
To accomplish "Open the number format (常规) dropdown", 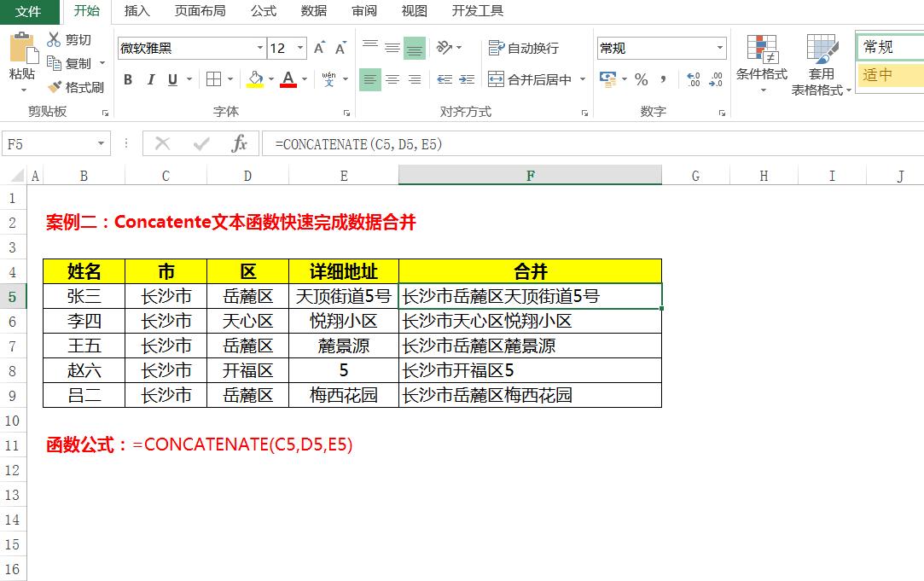I will pyautogui.click(x=719, y=47).
